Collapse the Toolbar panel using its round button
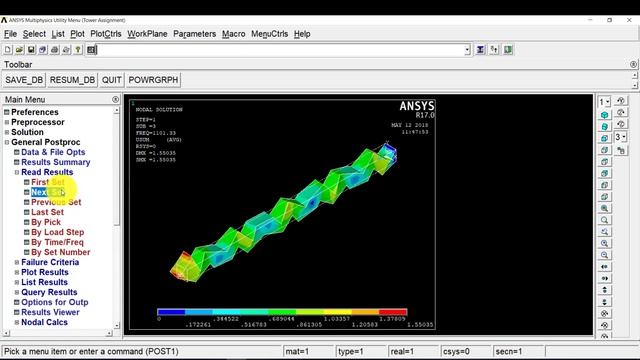Image resolution: width=640 pixels, height=360 pixels. pyautogui.click(x=633, y=64)
